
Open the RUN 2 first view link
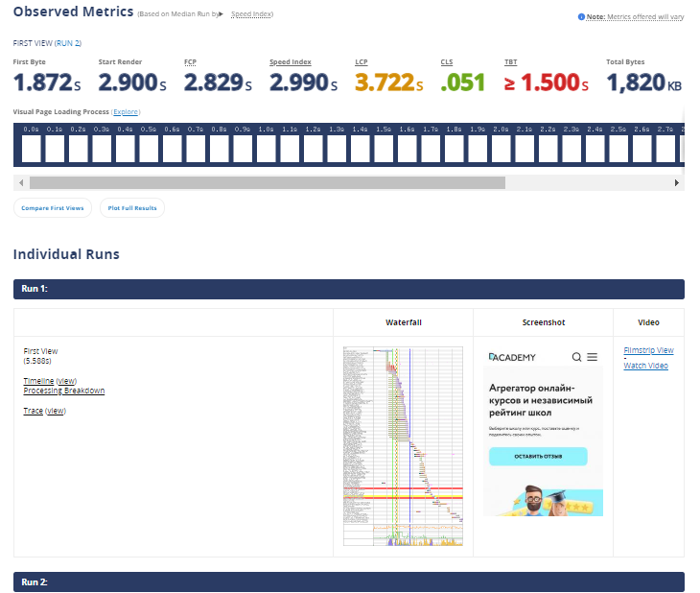pyautogui.click(x=47, y=43)
